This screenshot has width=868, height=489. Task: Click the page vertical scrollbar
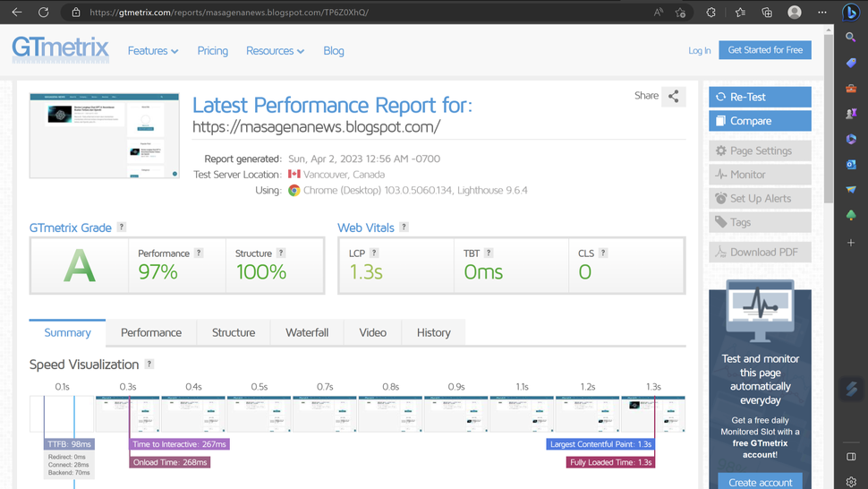point(829,120)
